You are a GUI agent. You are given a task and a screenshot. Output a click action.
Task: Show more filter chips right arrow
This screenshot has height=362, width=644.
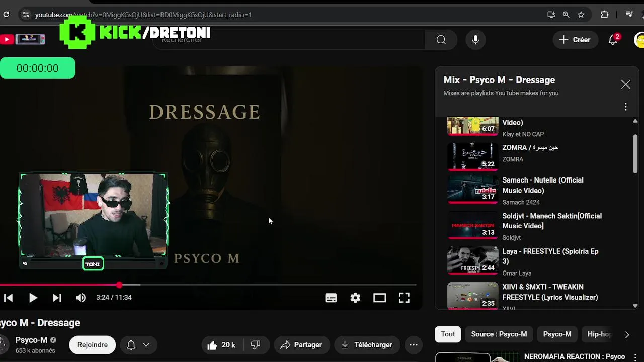(627, 334)
